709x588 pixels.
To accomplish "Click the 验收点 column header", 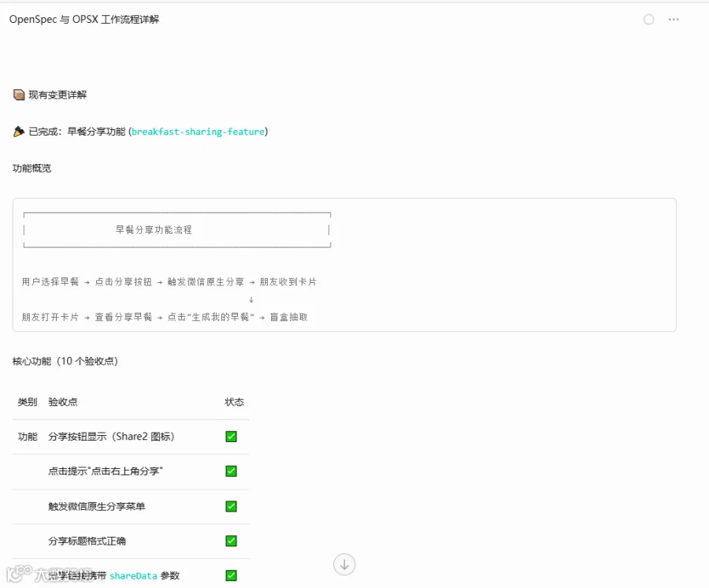I will point(63,402).
